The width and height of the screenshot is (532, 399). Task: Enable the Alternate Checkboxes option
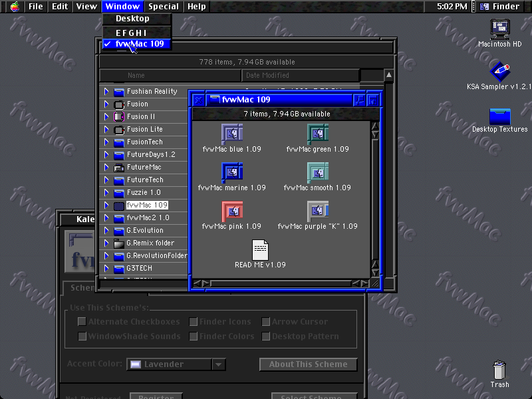82,321
